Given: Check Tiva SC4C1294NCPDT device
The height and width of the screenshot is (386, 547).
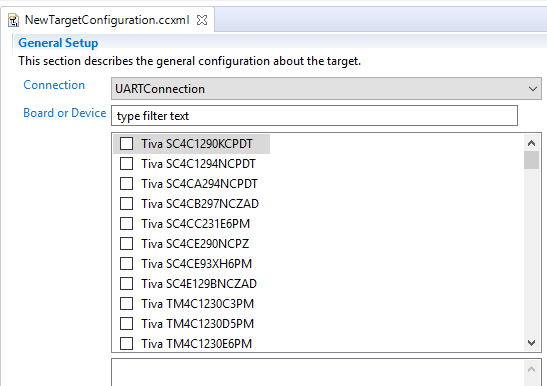Looking at the screenshot, I should [x=126, y=163].
